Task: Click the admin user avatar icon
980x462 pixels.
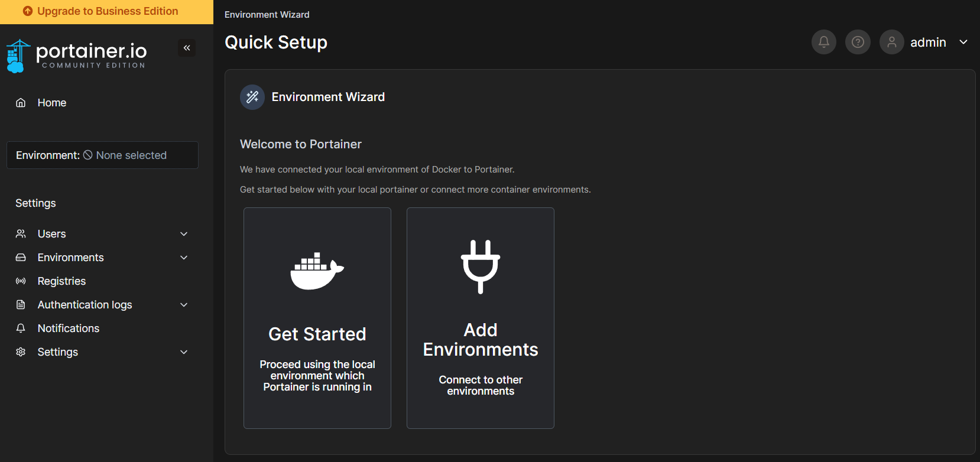Action: (892, 42)
